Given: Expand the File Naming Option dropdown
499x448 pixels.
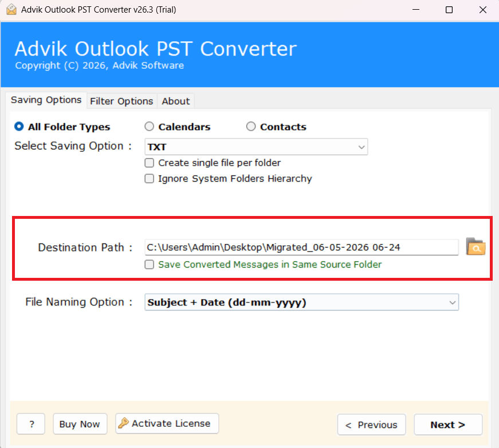Looking at the screenshot, I should pos(301,302).
